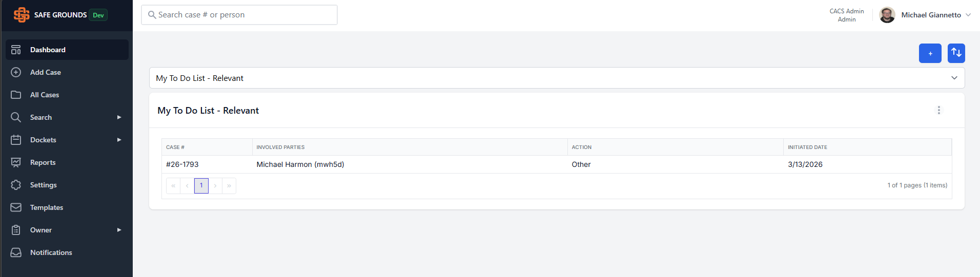
Task: Click the Templates envelope icon
Action: click(x=16, y=207)
